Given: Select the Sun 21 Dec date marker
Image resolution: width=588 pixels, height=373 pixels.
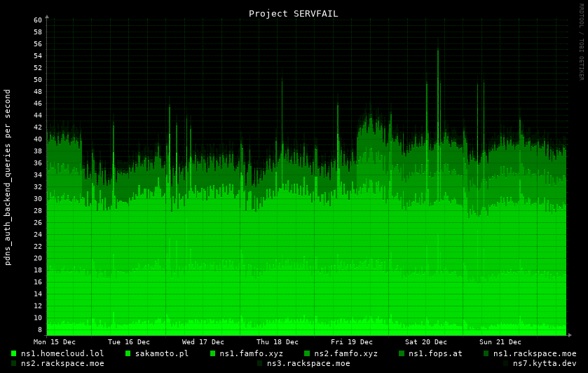Looking at the screenshot, I should 500,342.
